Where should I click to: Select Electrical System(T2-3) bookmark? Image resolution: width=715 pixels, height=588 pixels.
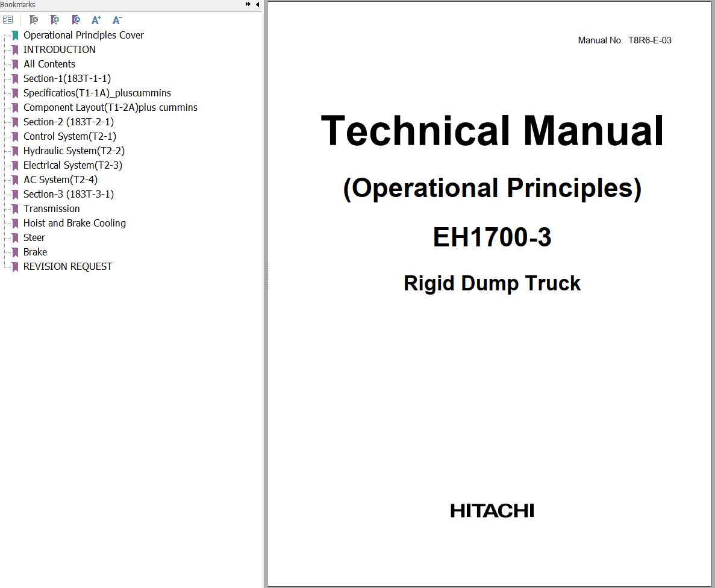(72, 165)
